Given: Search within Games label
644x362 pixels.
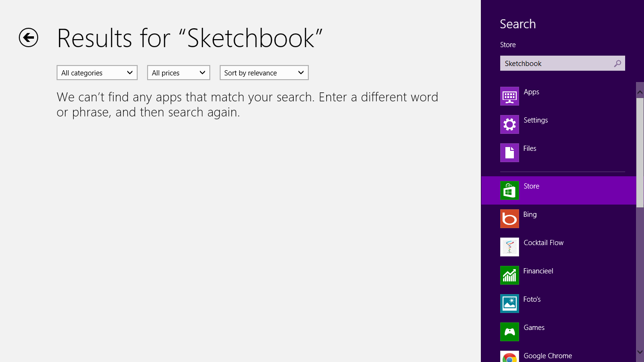Looking at the screenshot, I should pyautogui.click(x=534, y=328).
